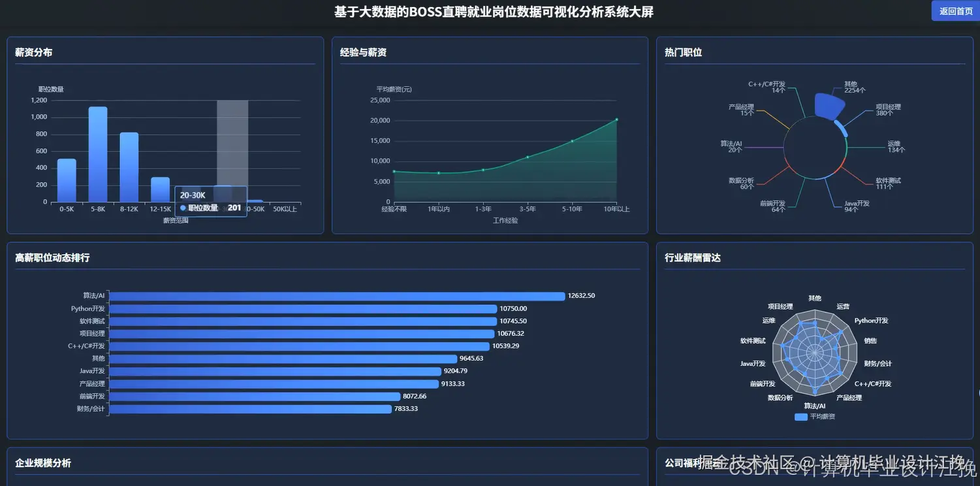Click the 财务/会计 ranking bar
This screenshot has height=486, width=980.
(x=249, y=409)
